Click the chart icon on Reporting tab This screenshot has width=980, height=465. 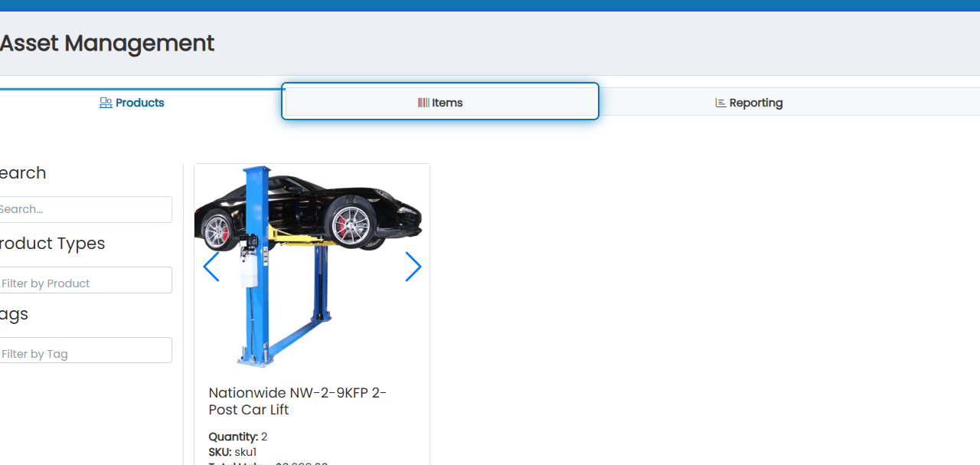[720, 103]
